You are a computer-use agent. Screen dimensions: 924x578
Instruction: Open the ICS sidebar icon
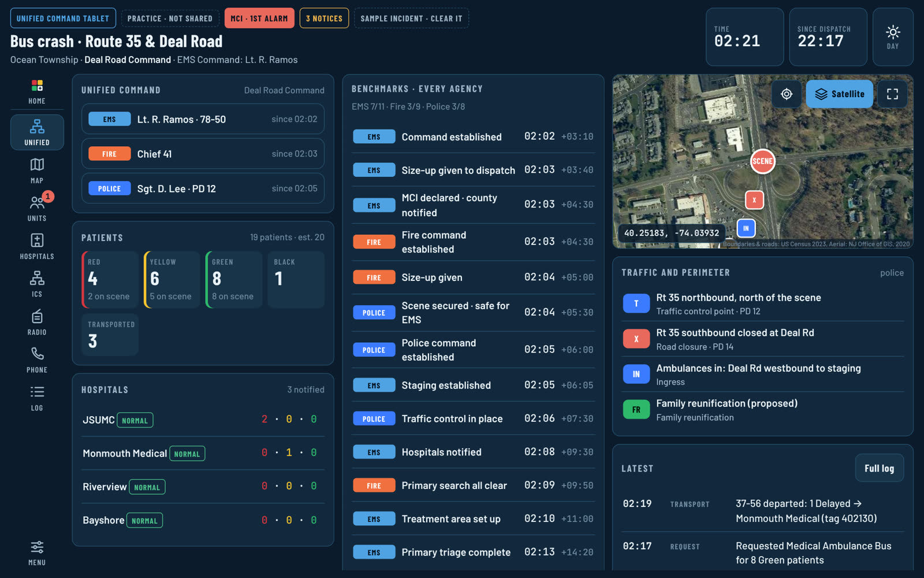click(x=37, y=284)
